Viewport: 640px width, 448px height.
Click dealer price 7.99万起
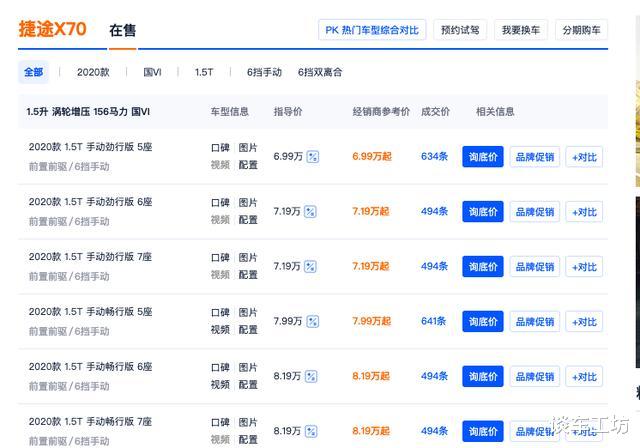click(371, 322)
